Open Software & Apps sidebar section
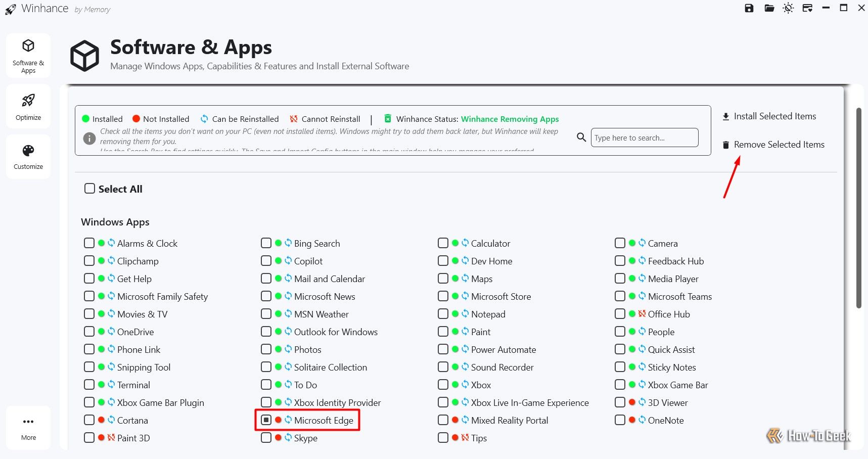868x459 pixels. pyautogui.click(x=28, y=56)
